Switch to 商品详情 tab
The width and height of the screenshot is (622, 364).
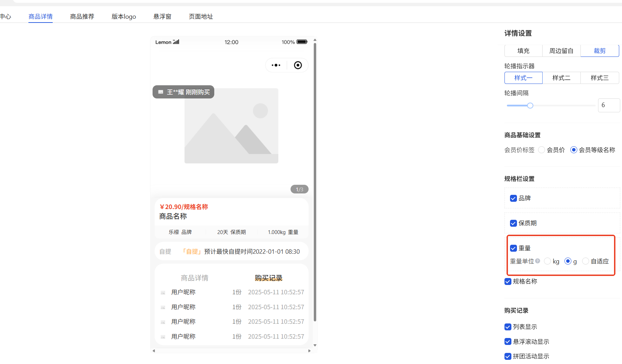click(x=41, y=16)
